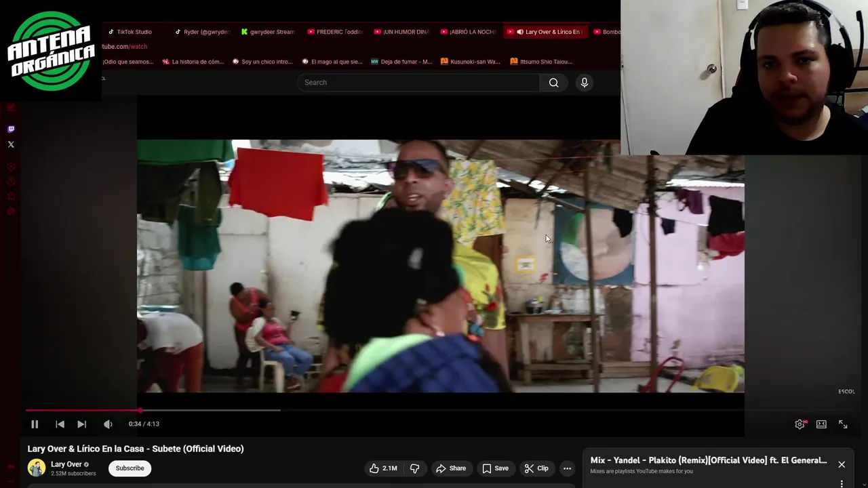Save the video to a playlist
Image resolution: width=868 pixels, height=488 pixels.
coord(495,468)
